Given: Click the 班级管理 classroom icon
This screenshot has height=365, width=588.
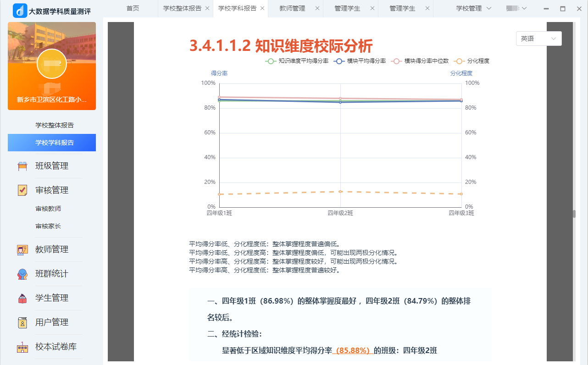Looking at the screenshot, I should [x=22, y=166].
